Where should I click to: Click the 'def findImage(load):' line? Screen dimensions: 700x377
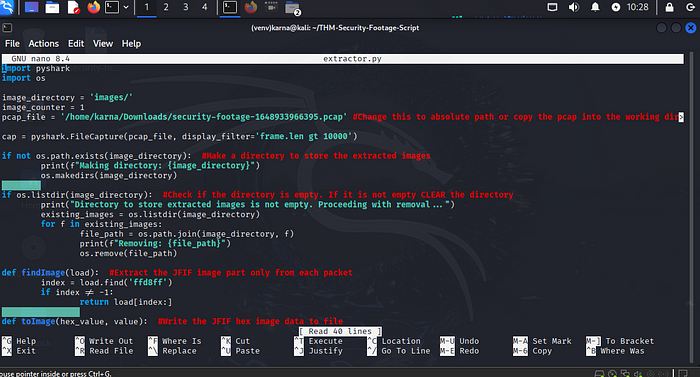tap(50, 273)
